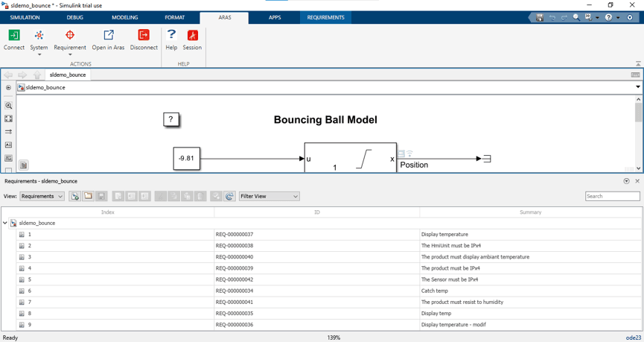Click Open in Aras icon

click(109, 35)
